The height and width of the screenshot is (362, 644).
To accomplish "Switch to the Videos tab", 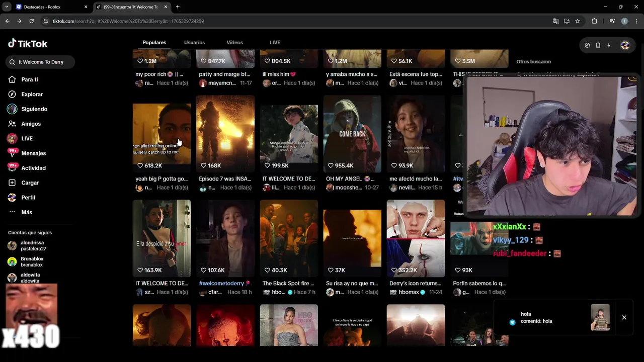I will tap(234, 43).
